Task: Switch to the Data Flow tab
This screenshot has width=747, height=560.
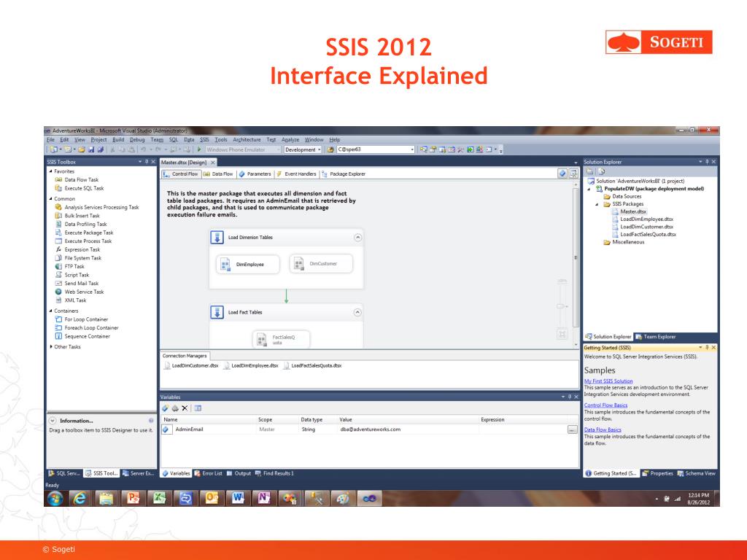Action: tap(218, 174)
